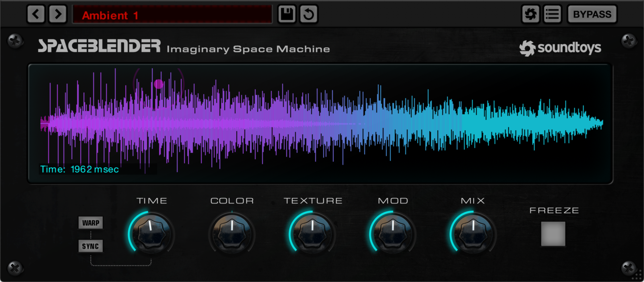Click the previous preset arrow

36,14
